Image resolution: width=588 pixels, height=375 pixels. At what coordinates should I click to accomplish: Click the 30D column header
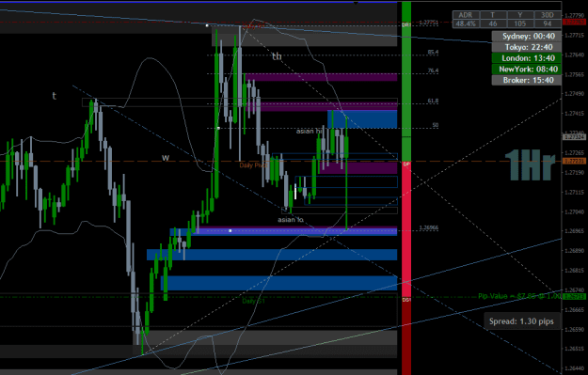pyautogui.click(x=548, y=15)
